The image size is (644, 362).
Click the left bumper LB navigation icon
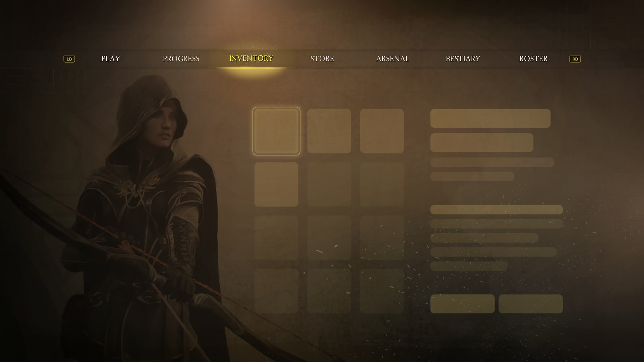(69, 59)
